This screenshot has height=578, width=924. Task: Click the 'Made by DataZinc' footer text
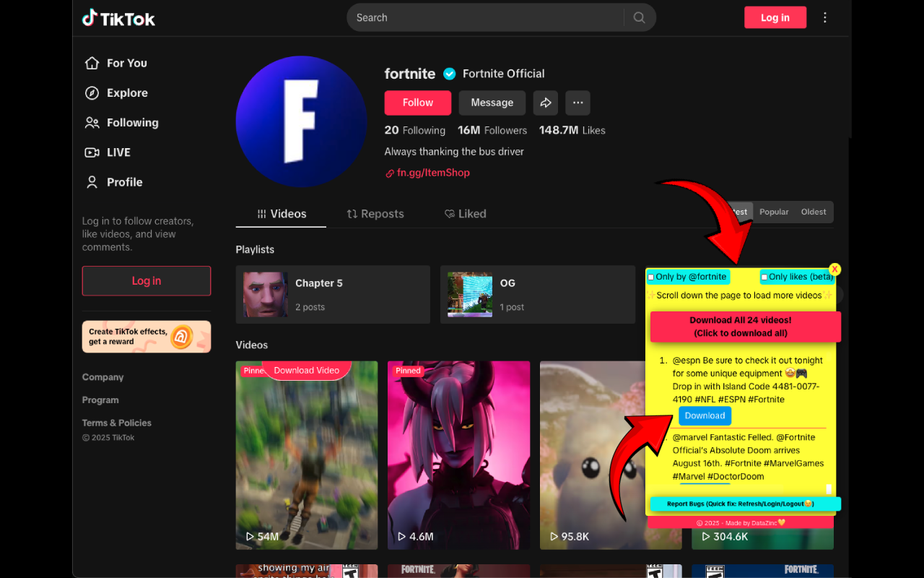click(x=741, y=522)
